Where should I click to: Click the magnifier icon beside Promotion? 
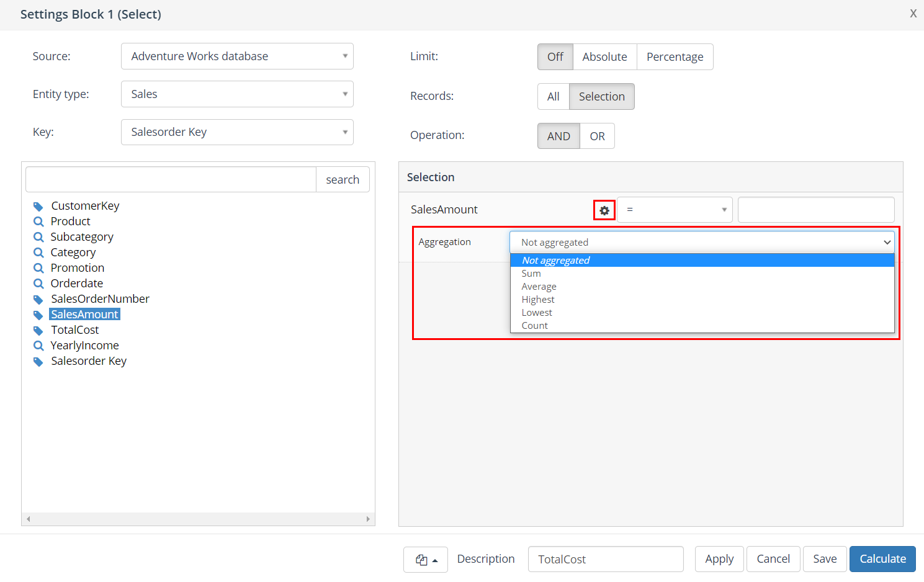tap(38, 268)
